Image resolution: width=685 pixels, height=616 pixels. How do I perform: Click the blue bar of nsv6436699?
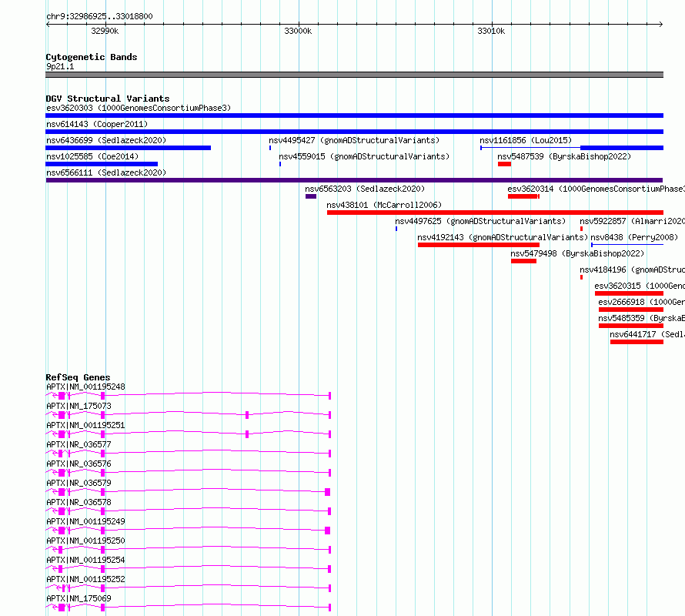pos(128,148)
